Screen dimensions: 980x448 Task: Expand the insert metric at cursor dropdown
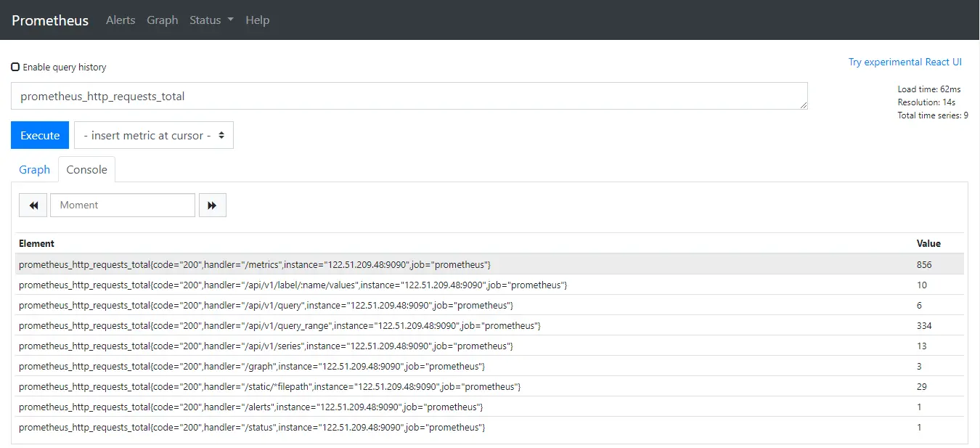(x=154, y=136)
